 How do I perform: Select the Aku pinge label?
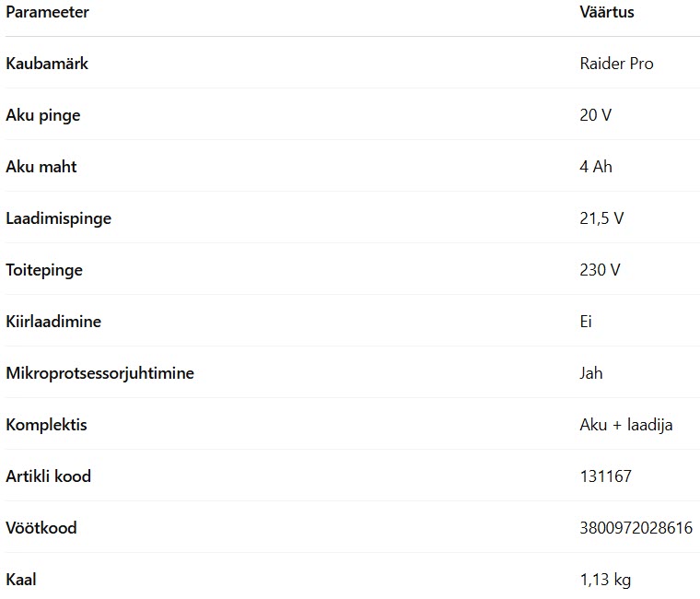[43, 115]
